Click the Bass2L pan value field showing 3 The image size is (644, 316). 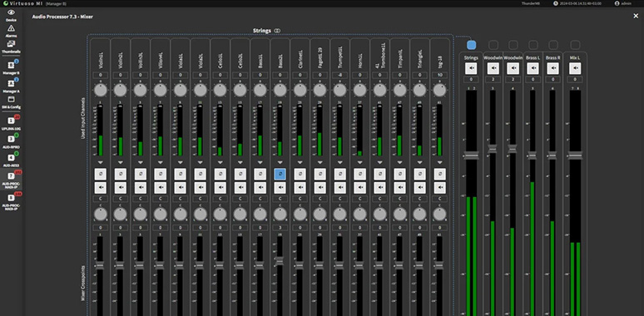tap(280, 228)
